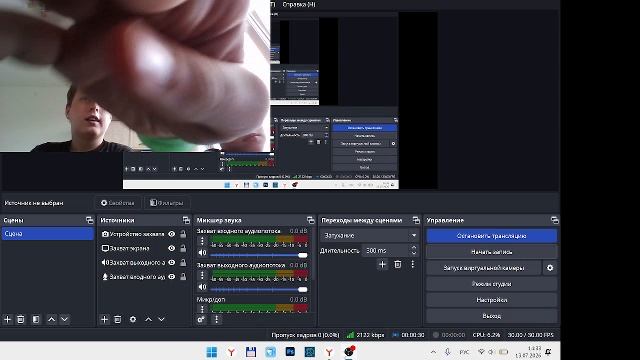Image resolution: width=640 pixels, height=360 pixels.
Task: Click the kbps bitrate status indicator
Action: click(365, 335)
